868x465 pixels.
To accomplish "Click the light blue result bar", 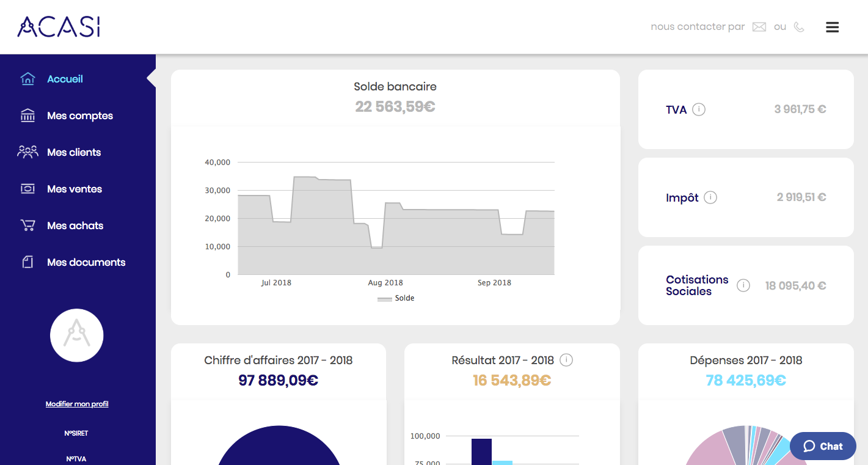I will click(x=502, y=463).
